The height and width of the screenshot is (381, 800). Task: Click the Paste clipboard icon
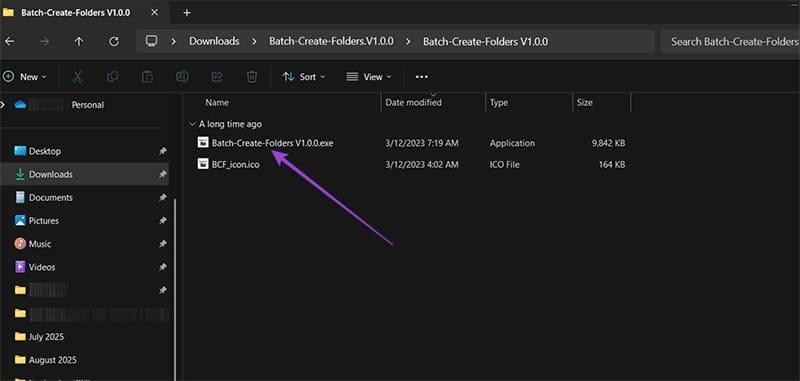click(147, 77)
